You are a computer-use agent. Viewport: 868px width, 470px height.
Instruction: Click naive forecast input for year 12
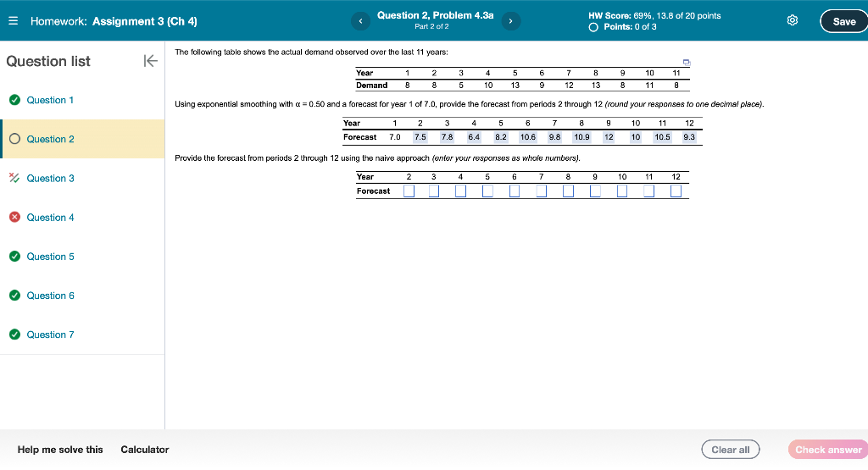(x=676, y=191)
